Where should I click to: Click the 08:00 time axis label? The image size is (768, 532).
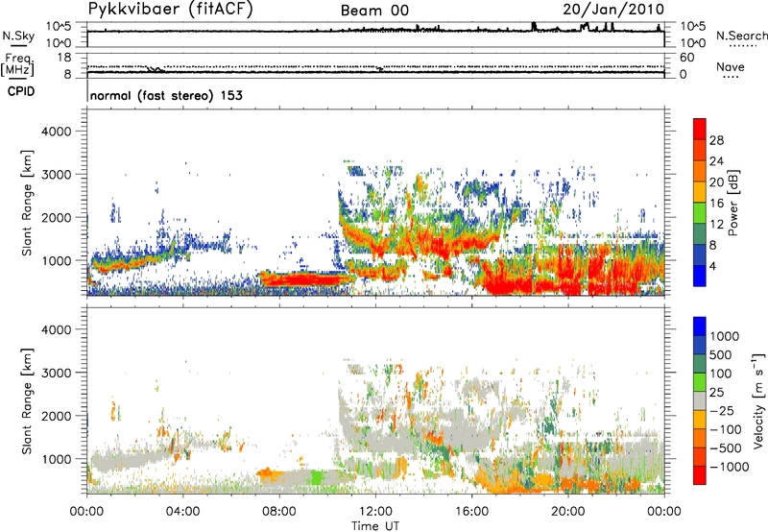279,512
